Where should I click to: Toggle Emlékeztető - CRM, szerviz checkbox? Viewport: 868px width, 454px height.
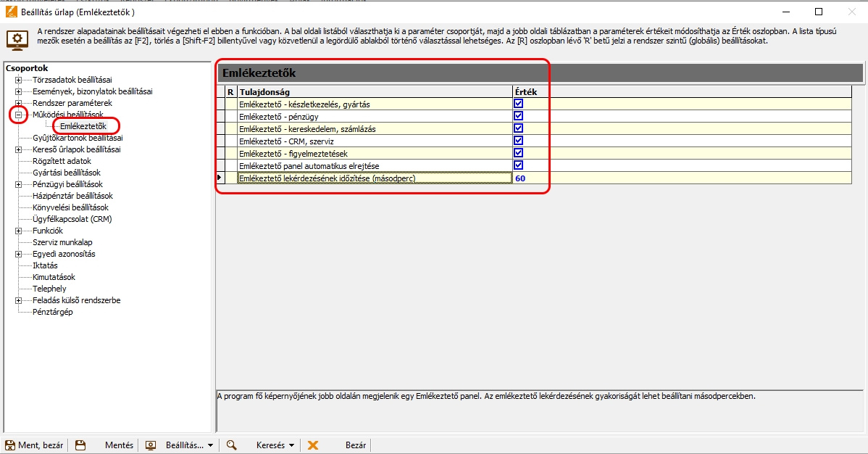[x=518, y=141]
